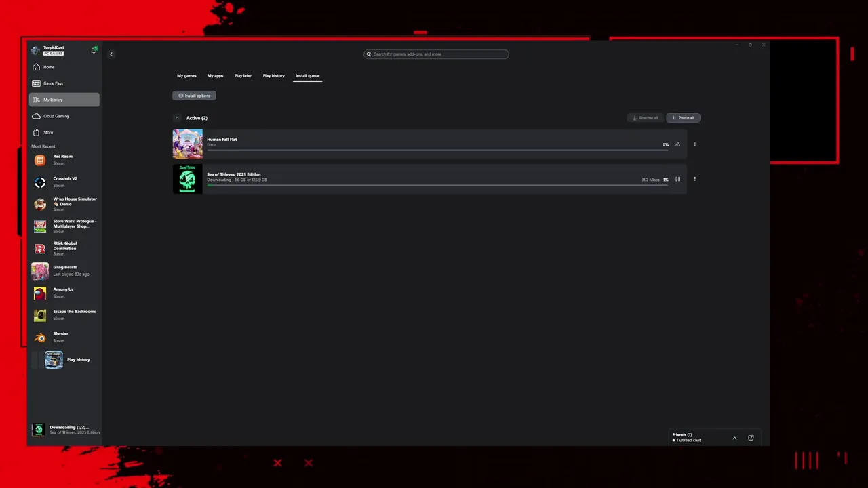Viewport: 868px width, 488px height.
Task: Click the Pause all button
Action: [683, 118]
